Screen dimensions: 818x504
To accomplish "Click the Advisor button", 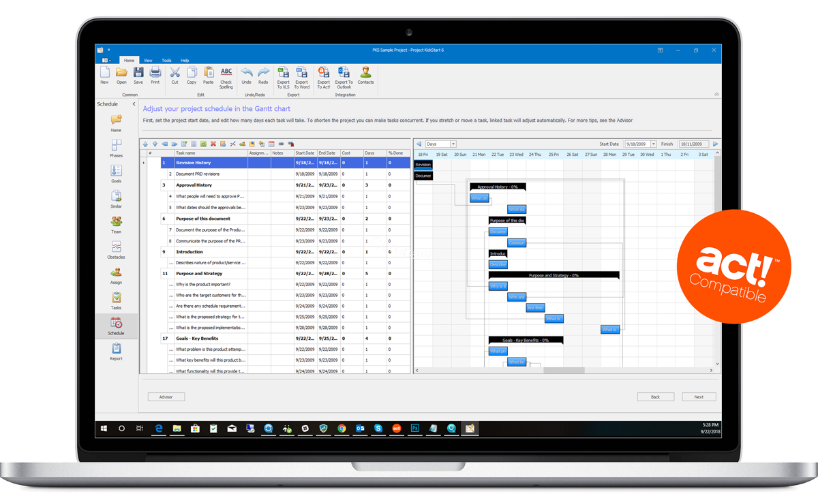I will pyautogui.click(x=166, y=396).
